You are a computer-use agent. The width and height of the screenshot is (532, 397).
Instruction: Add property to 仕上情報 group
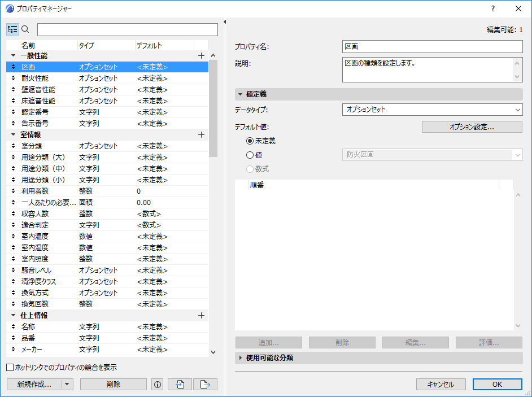[201, 316]
